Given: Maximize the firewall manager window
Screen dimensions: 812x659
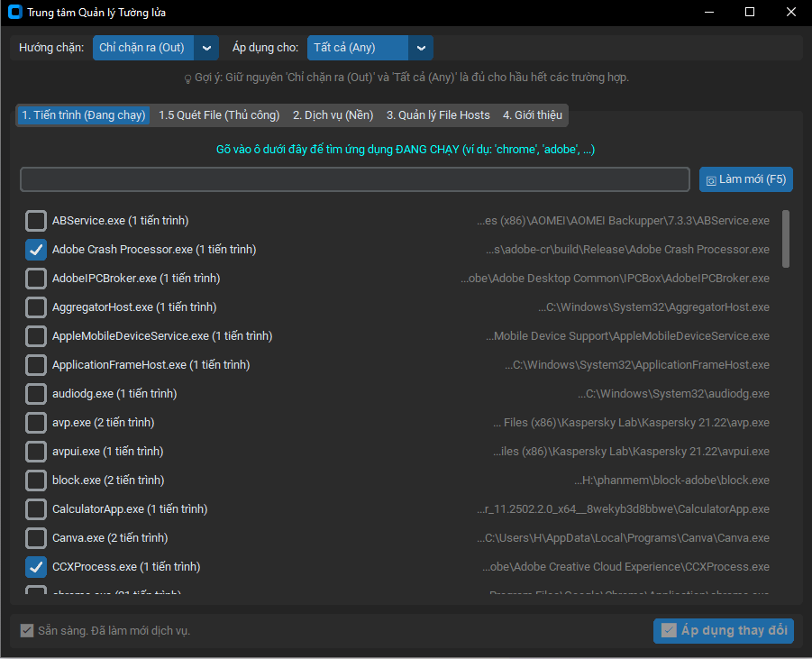Looking at the screenshot, I should click(x=750, y=13).
